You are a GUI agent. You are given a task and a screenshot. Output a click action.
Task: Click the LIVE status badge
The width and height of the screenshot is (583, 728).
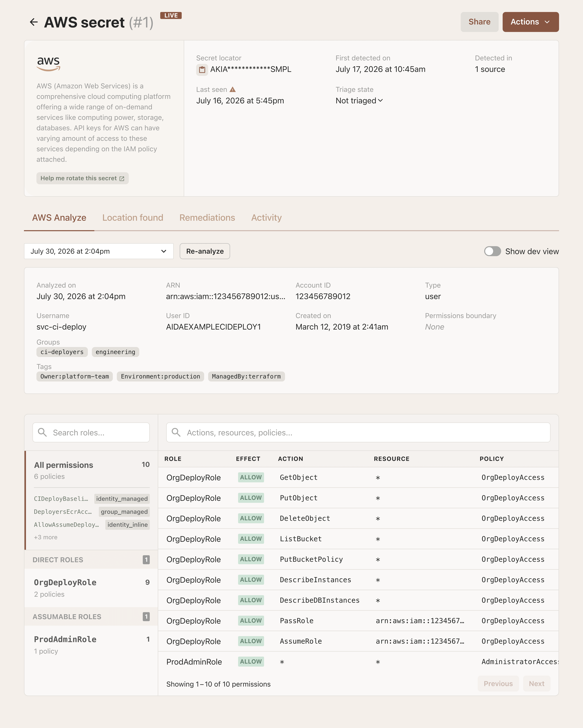click(x=171, y=15)
